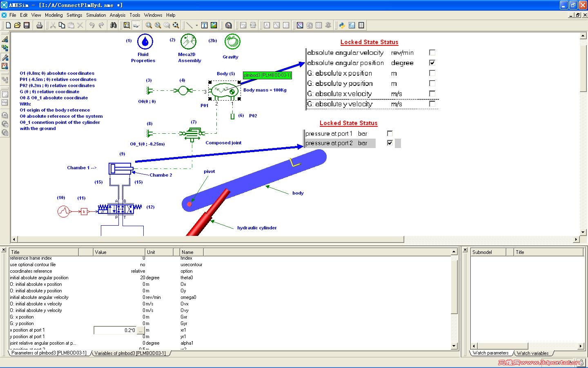588x368 pixels.
Task: Select the gain k block (11)
Action: point(84,211)
